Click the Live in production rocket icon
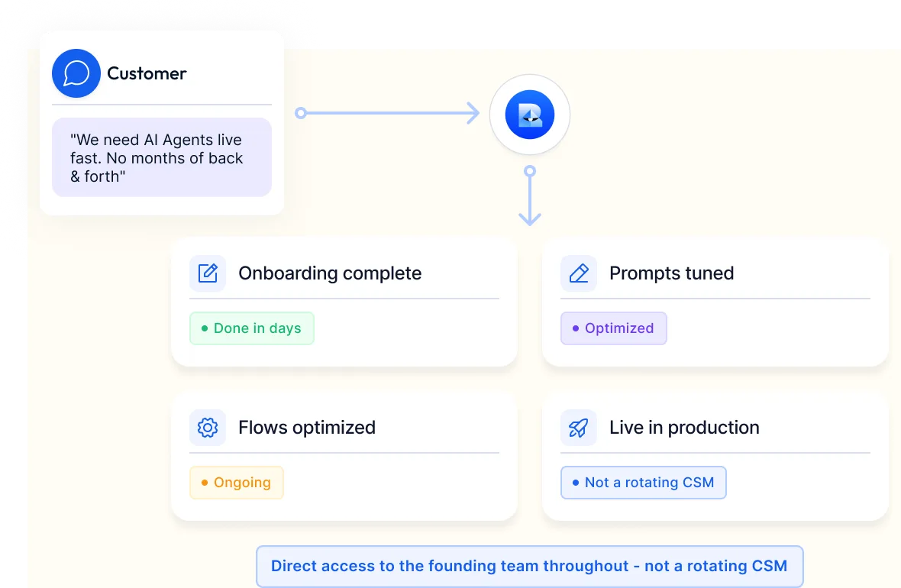 (579, 427)
